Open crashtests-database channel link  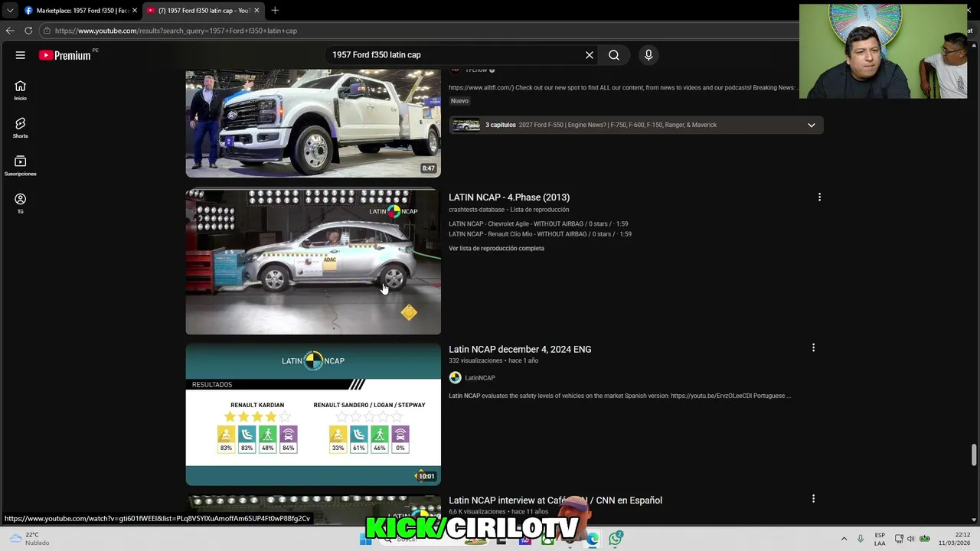[476, 210]
